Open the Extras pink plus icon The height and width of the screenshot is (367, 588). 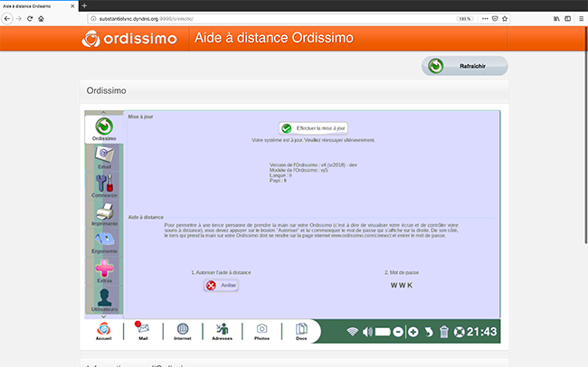[104, 271]
